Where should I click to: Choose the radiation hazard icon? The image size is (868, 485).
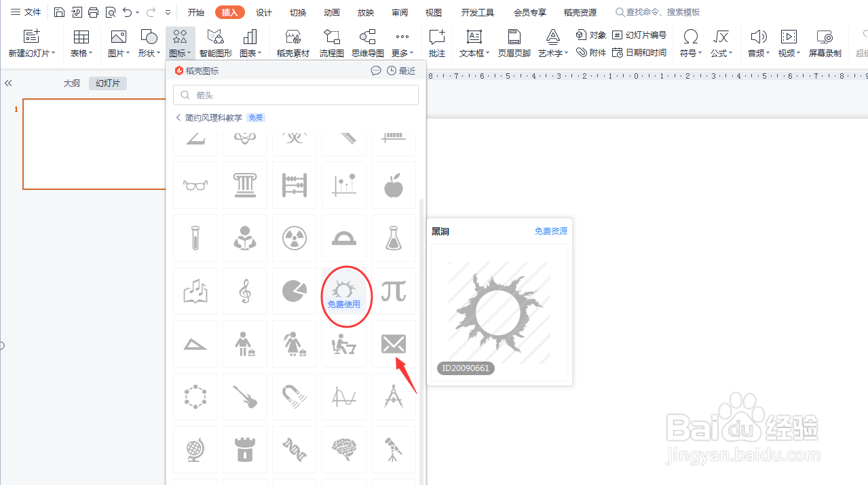295,238
